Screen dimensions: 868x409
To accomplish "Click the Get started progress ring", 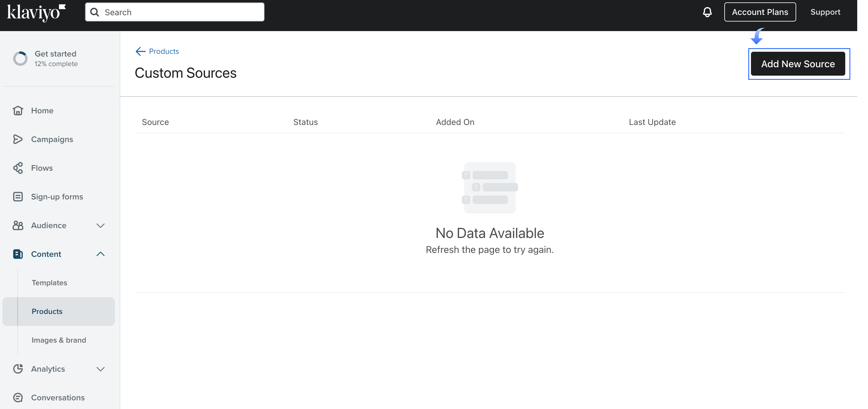I will (20, 59).
